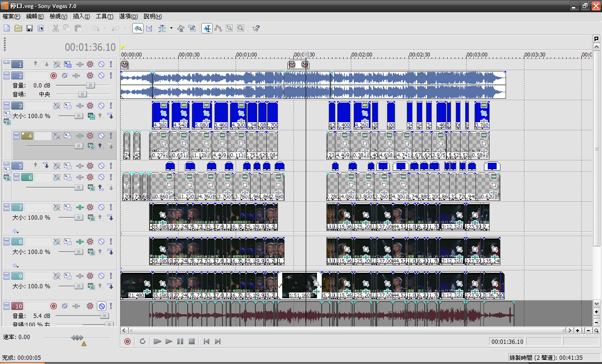Click Go to Start transport button
Viewport: 602px width, 364px height.
point(206,341)
